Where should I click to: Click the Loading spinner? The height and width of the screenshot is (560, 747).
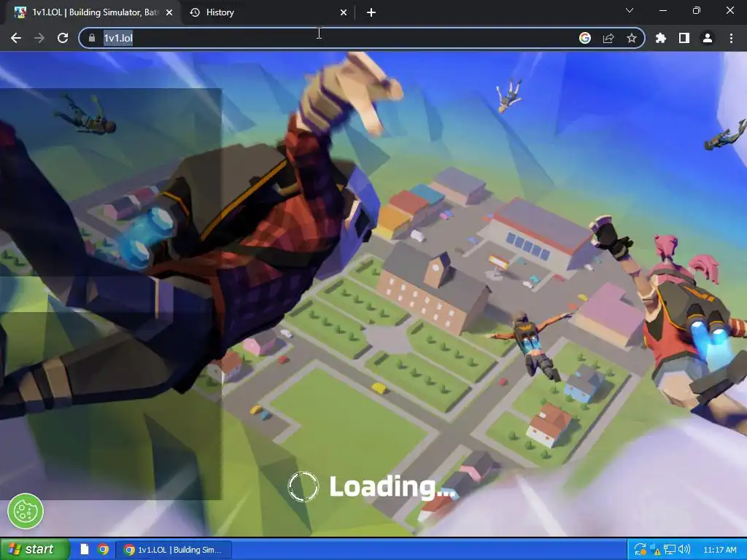tap(303, 486)
